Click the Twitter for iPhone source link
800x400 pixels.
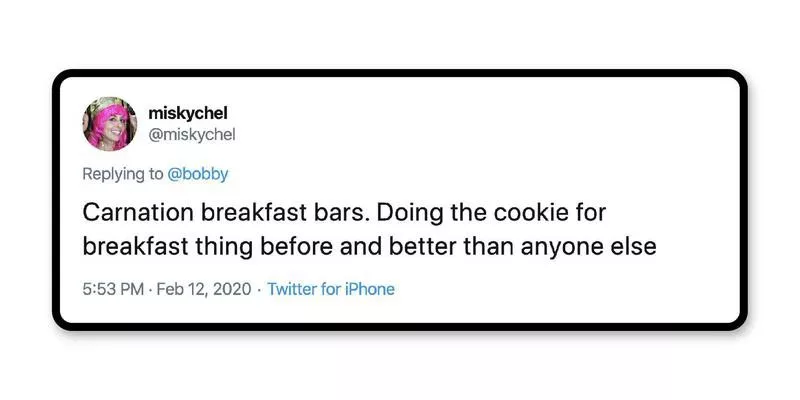coord(331,289)
